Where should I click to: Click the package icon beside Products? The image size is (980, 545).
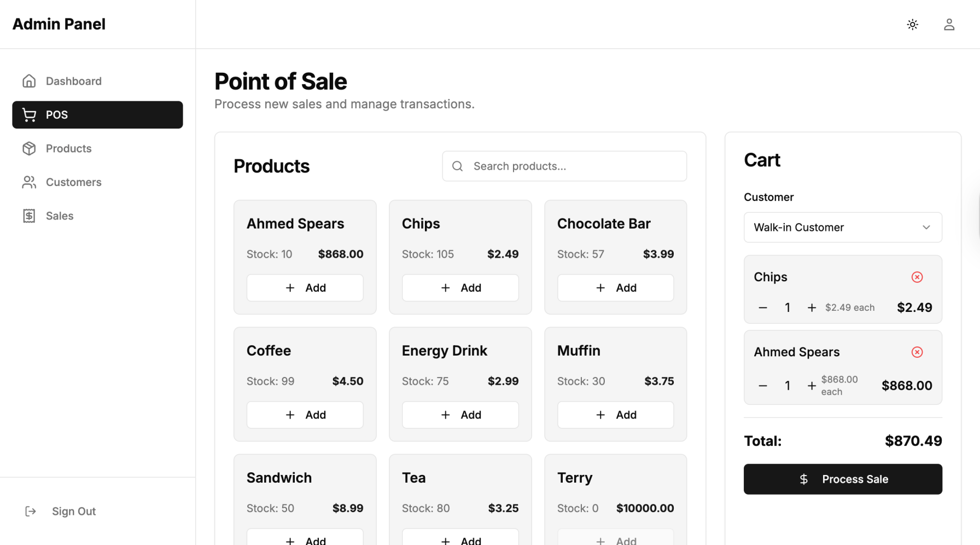click(29, 148)
